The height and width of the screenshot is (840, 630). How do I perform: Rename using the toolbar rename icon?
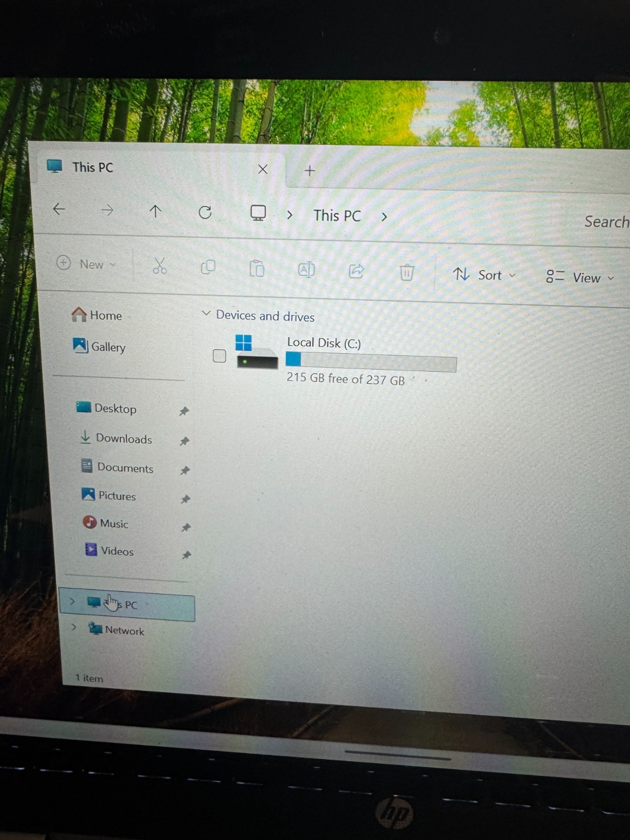click(307, 270)
